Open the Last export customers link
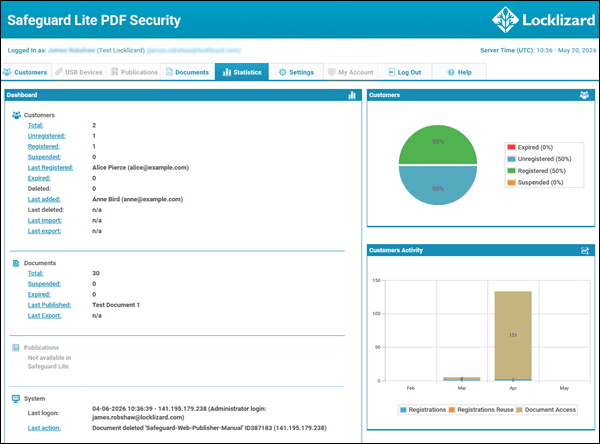The image size is (600, 444). (x=44, y=231)
